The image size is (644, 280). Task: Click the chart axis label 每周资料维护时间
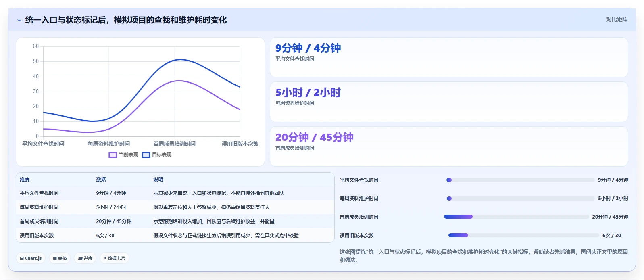[109, 144]
